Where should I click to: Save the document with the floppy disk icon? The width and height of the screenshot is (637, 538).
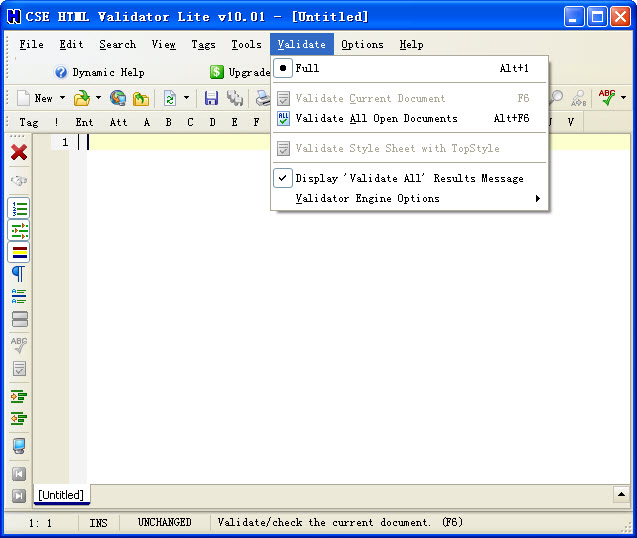(x=211, y=98)
